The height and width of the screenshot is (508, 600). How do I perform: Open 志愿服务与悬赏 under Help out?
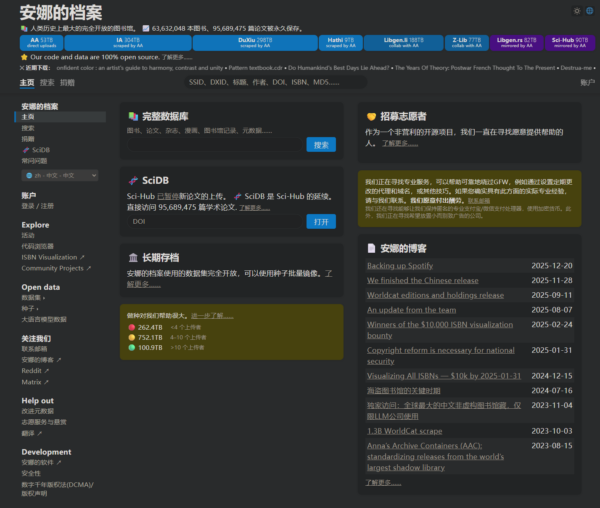(44, 422)
